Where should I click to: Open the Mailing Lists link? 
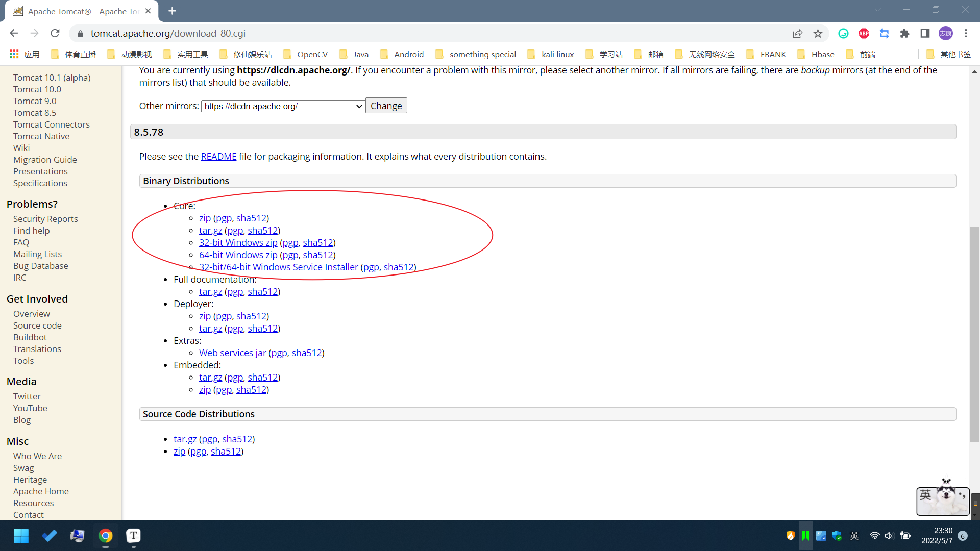(x=37, y=254)
